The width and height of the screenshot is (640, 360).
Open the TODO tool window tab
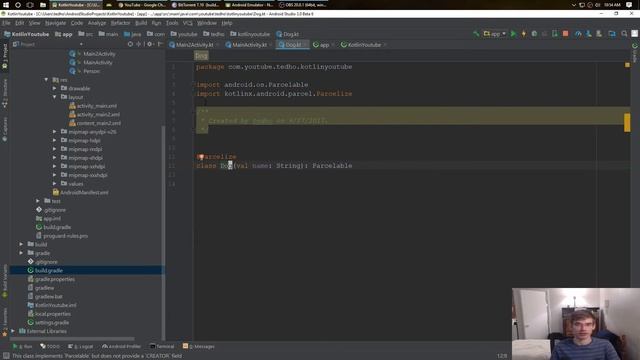tap(50, 346)
